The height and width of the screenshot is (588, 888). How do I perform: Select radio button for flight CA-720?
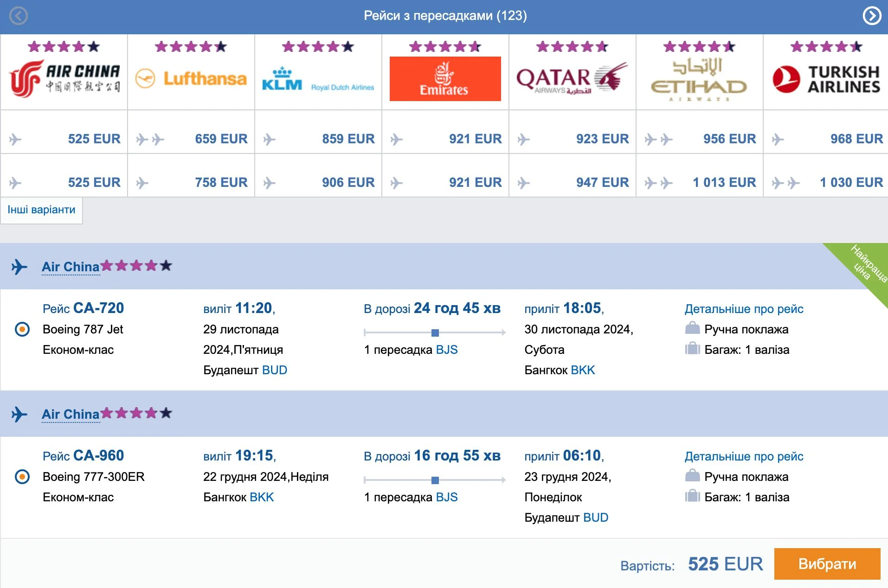[22, 329]
